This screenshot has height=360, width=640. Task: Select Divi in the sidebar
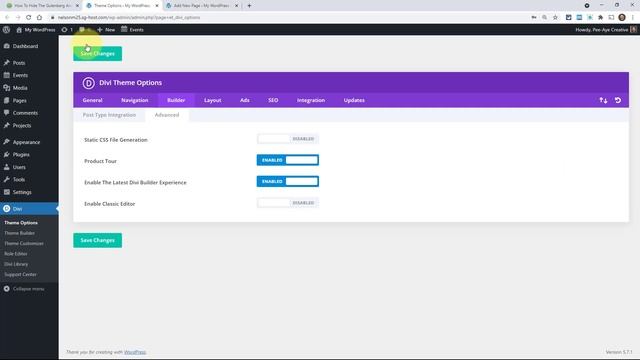coord(29,209)
